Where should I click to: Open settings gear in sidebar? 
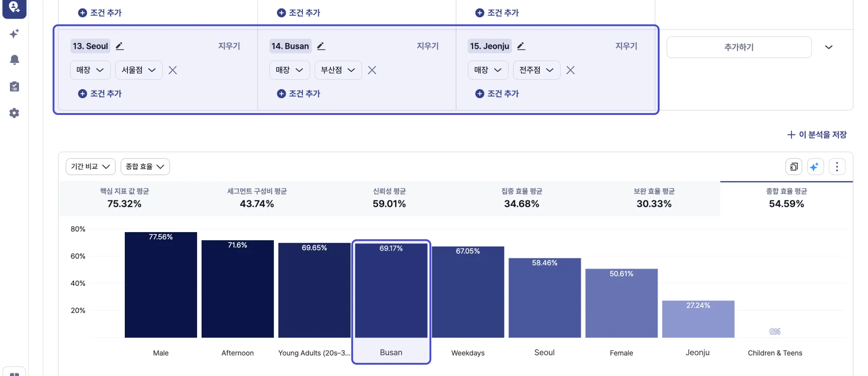point(14,113)
